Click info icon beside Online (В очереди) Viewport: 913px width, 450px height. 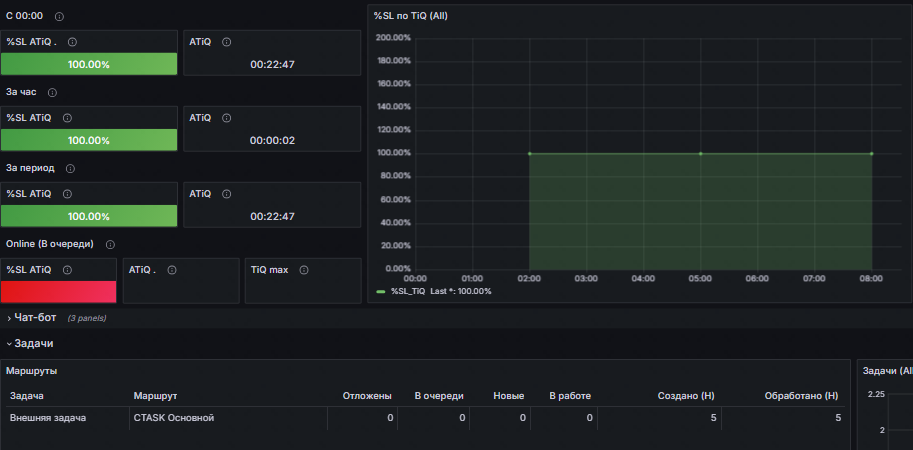pyautogui.click(x=110, y=245)
